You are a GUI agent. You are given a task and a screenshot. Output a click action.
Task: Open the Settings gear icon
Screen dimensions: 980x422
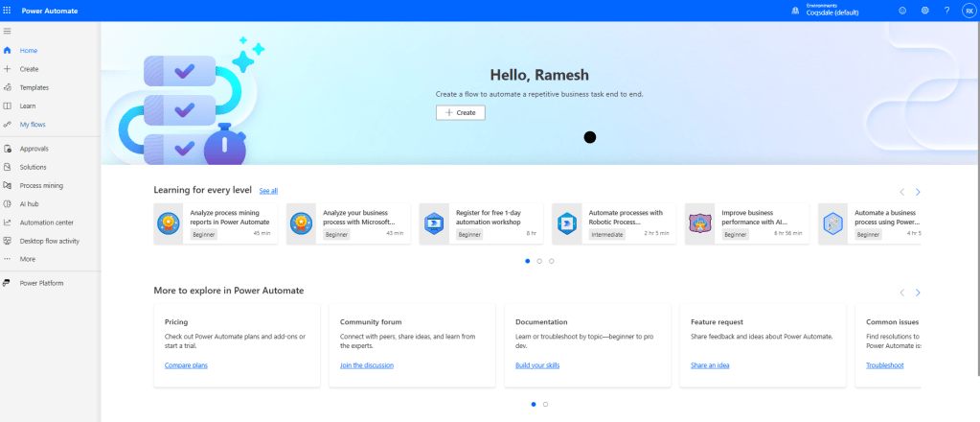[924, 11]
